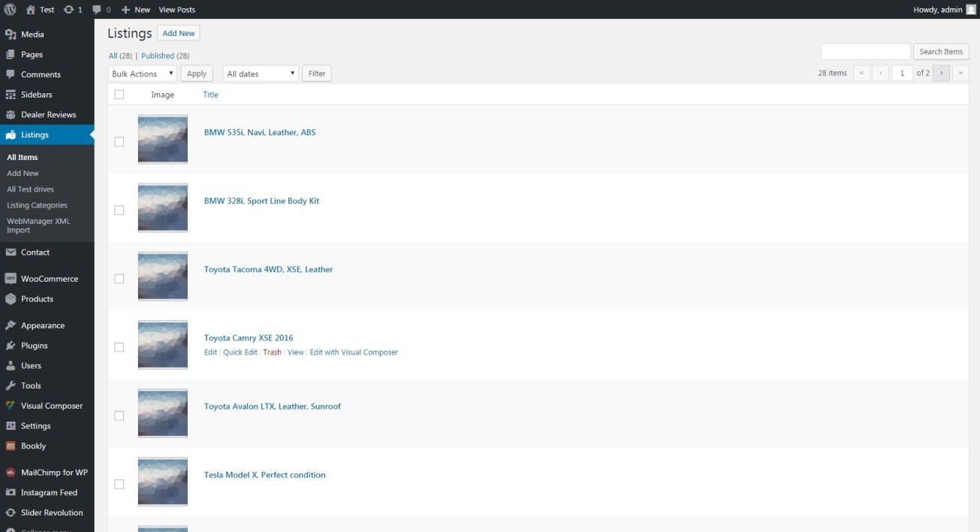Open Instagram Feed in sidebar
This screenshot has width=980, height=532.
(49, 493)
